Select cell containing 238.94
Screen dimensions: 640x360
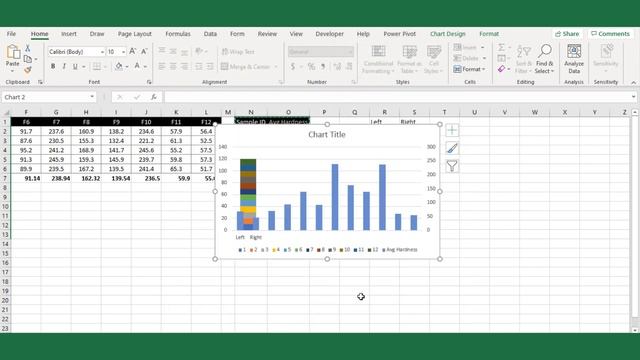point(56,178)
